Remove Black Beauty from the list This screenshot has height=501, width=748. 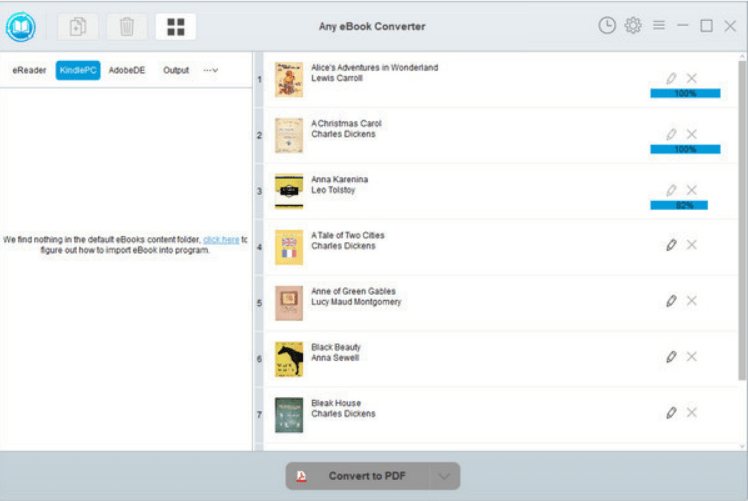692,357
